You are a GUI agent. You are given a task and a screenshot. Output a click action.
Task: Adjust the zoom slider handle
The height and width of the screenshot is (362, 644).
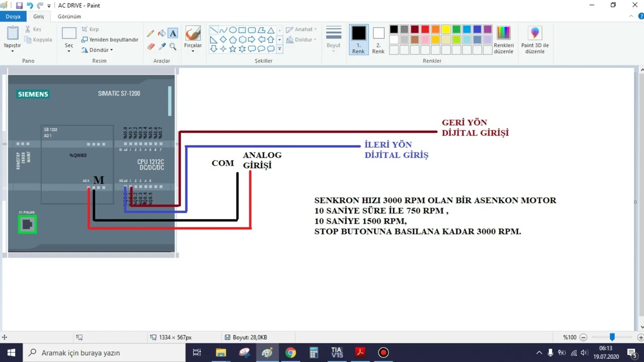point(612,337)
